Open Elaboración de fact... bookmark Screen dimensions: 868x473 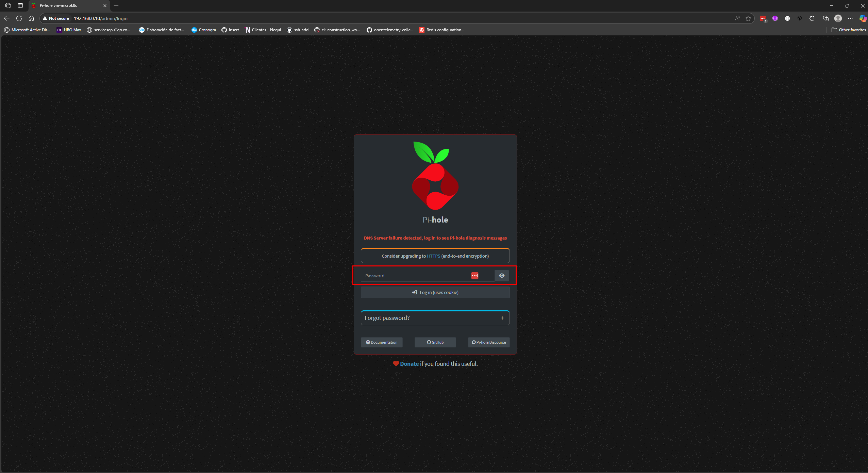coord(162,30)
